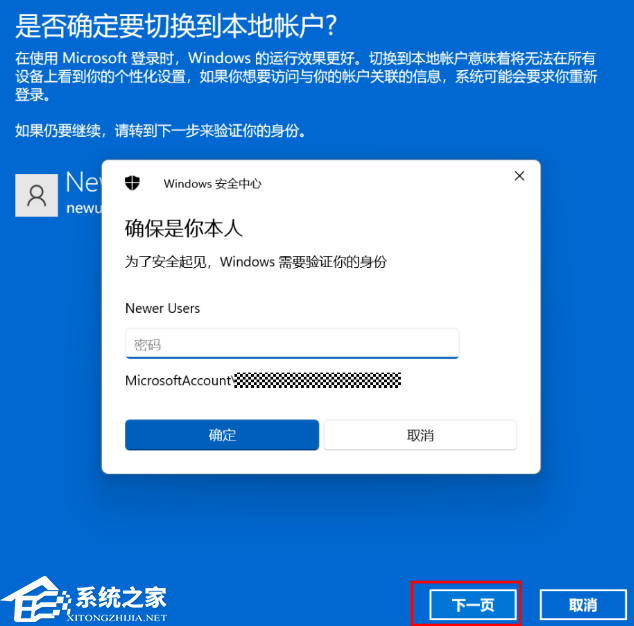Click the 如果仍要继续 instruction line
Viewport: 634px width, 626px height.
[x=161, y=131]
